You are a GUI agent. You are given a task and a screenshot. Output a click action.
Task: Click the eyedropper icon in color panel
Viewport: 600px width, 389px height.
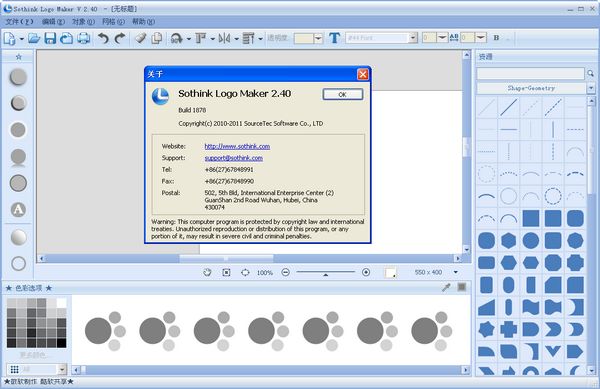pos(446,288)
